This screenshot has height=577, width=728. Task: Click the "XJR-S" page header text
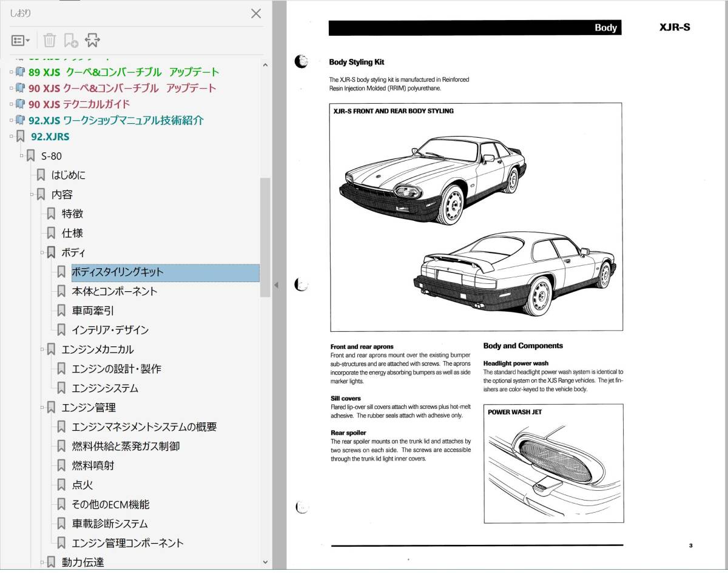pos(675,27)
